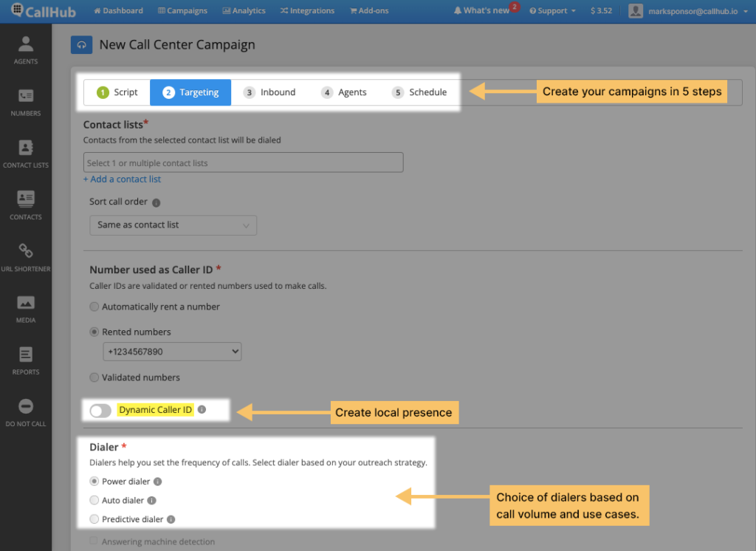
Task: Open the Agents sidebar section
Action: (x=26, y=50)
